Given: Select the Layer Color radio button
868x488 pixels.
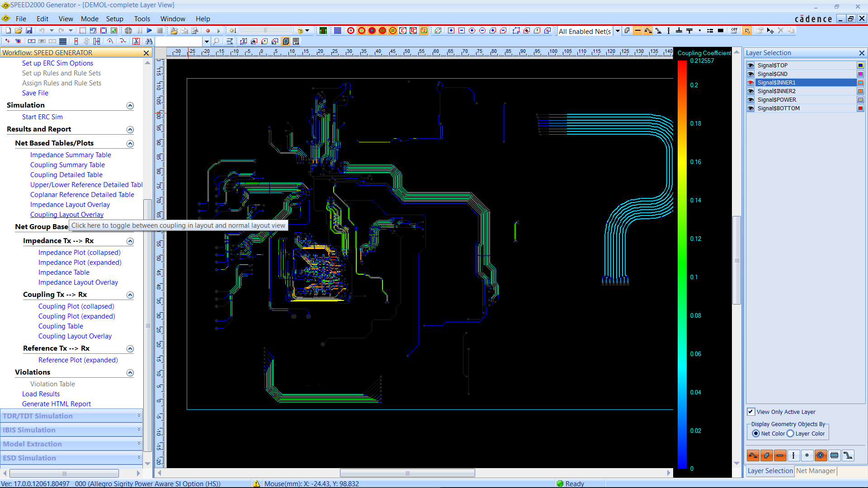Looking at the screenshot, I should click(x=790, y=433).
